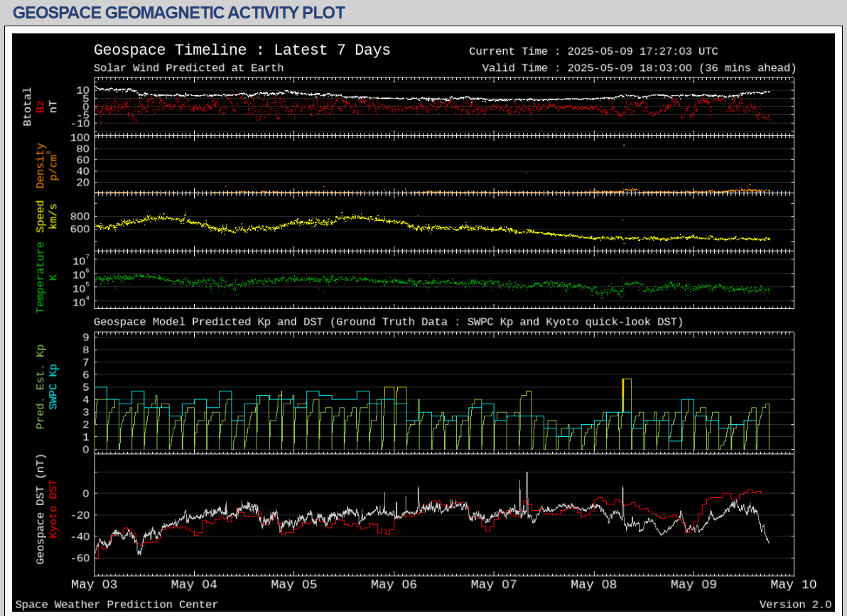Click the yellow Speed axis label
This screenshot has height=616, width=847.
click(41, 216)
